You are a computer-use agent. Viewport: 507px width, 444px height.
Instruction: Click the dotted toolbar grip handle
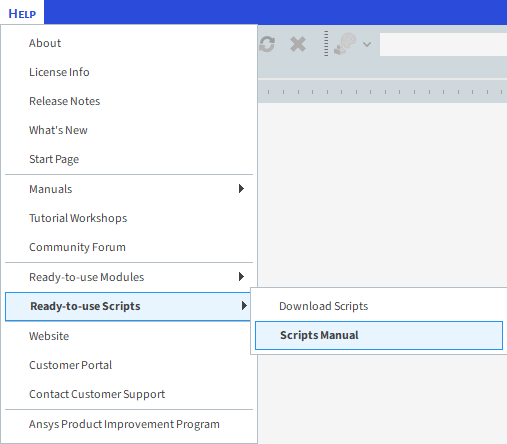tap(326, 44)
